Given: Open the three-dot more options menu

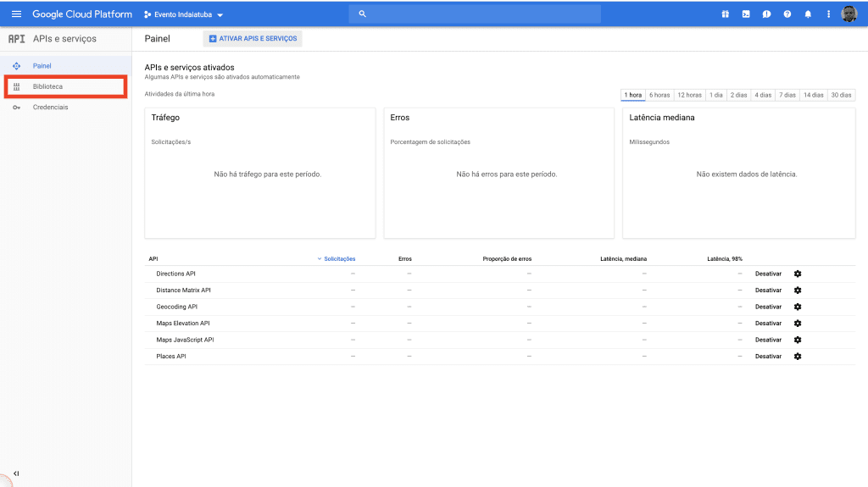Looking at the screenshot, I should pos(828,14).
